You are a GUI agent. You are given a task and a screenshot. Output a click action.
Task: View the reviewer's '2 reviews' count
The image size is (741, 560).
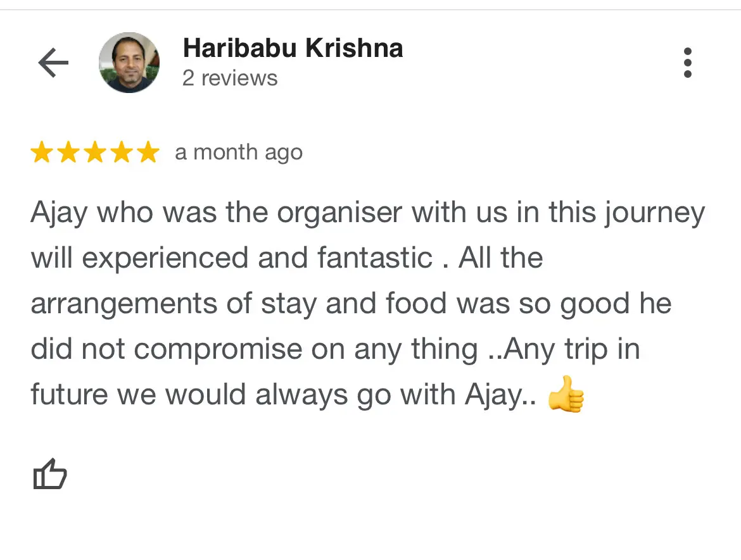(230, 78)
